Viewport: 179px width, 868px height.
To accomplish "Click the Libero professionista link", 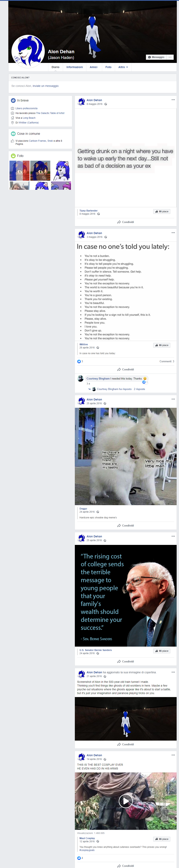I will [26, 108].
